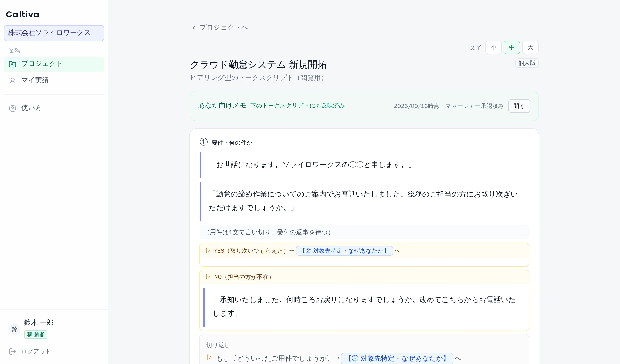Click the ① step number icon
Image resolution: width=620 pixels, height=364 pixels.
pos(203,142)
